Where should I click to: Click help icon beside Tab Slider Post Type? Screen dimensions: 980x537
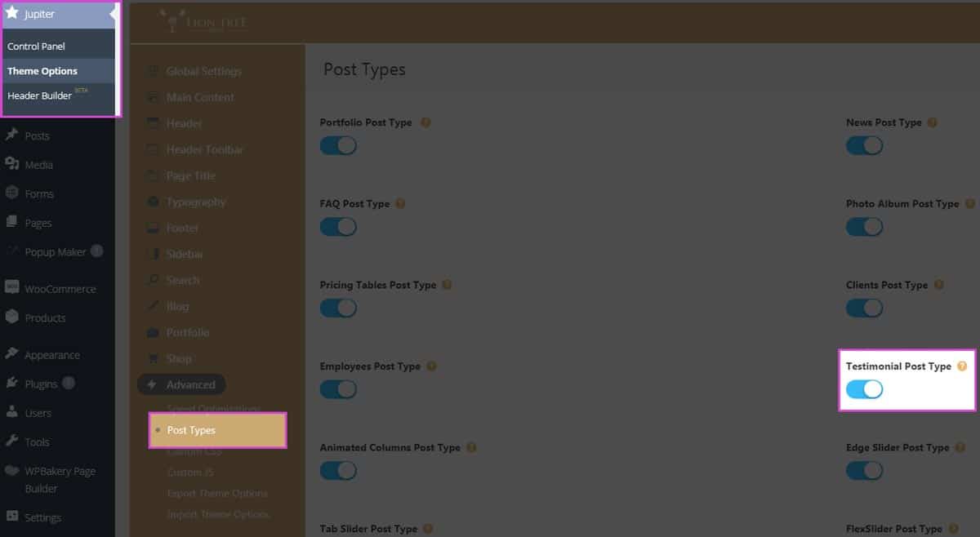coord(428,529)
